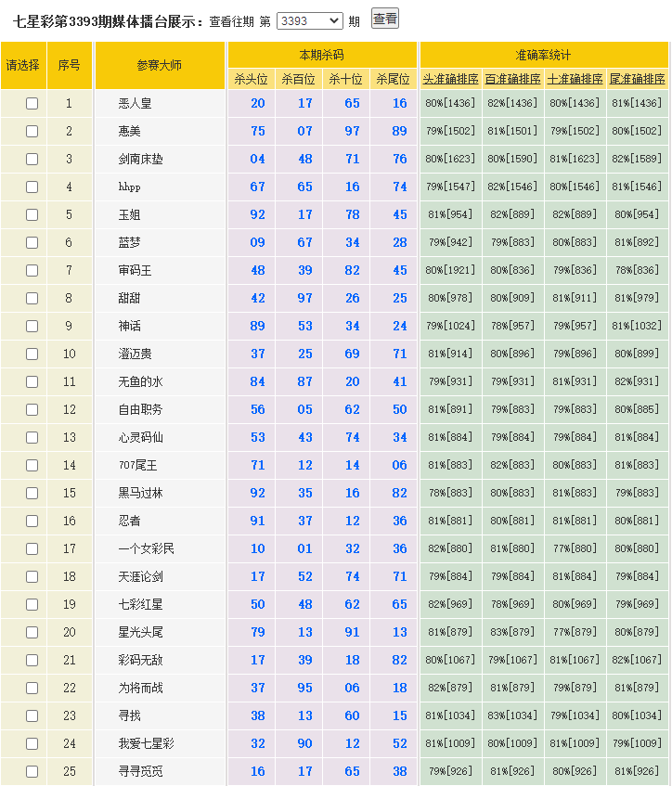Click 杀尾位 column header
Viewport: 672px width, 786px height.
point(394,79)
